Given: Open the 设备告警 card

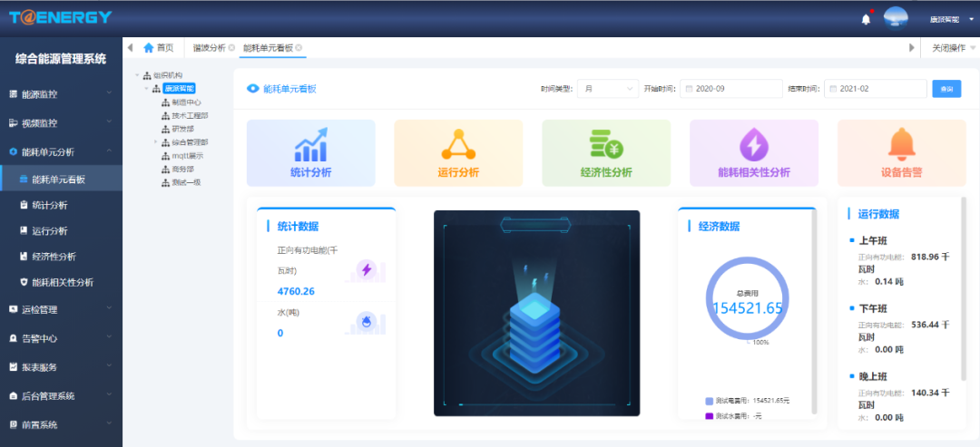Looking at the screenshot, I should (x=902, y=153).
